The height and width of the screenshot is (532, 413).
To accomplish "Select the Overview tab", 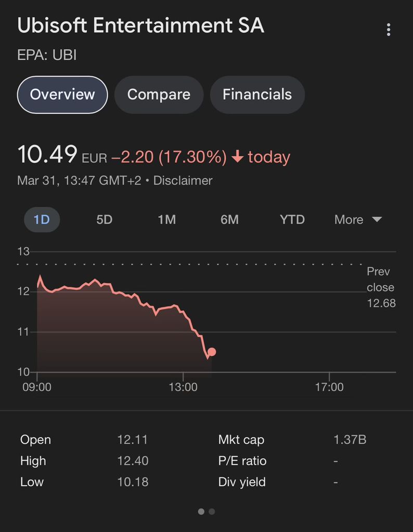I will (x=62, y=95).
